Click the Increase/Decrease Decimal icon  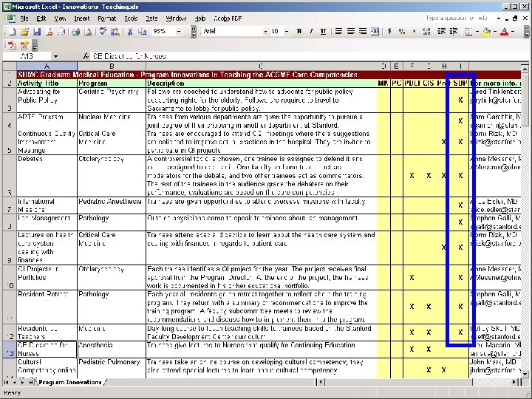point(426,32)
